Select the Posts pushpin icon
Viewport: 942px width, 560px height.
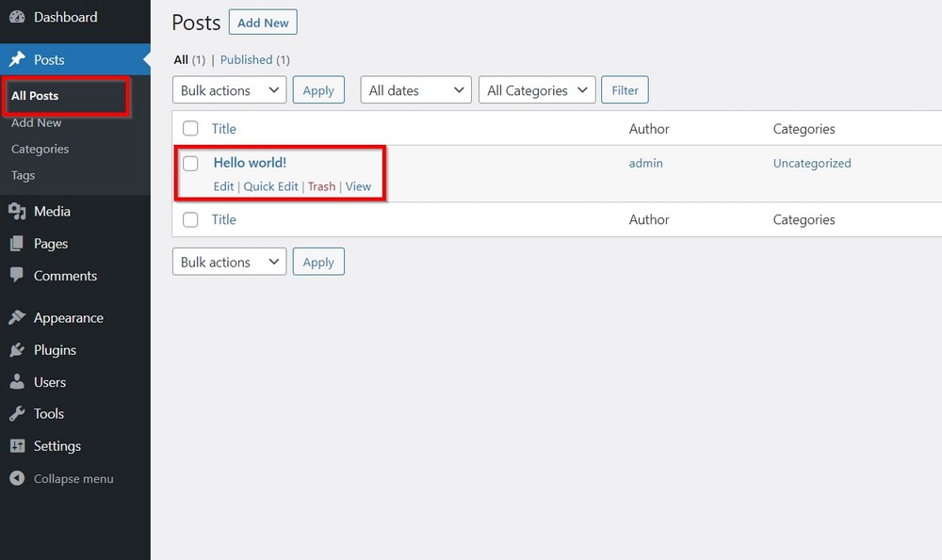pos(17,58)
